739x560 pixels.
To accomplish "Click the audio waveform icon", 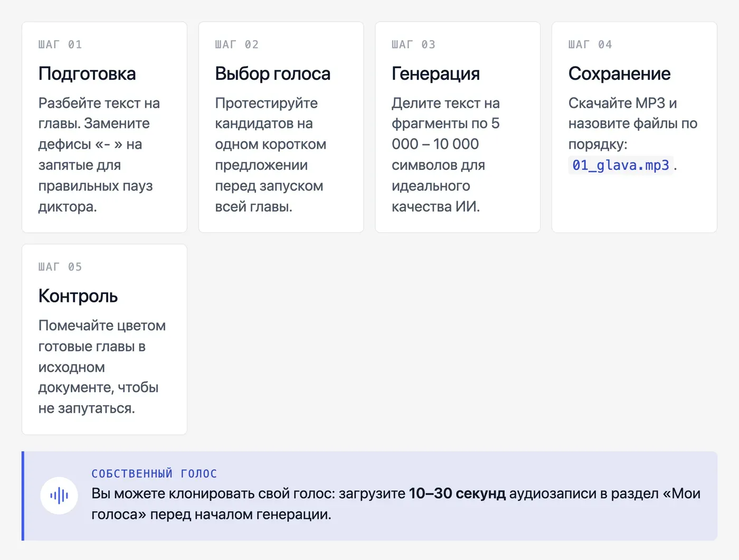I will pyautogui.click(x=59, y=496).
